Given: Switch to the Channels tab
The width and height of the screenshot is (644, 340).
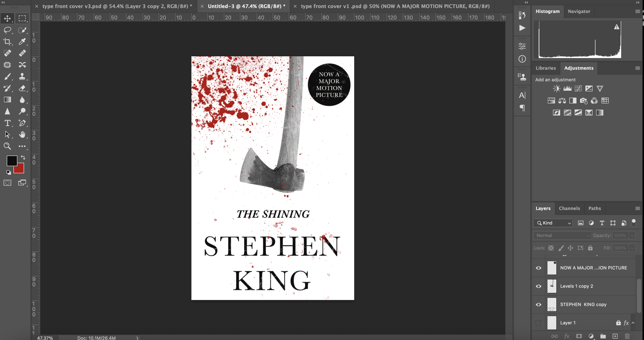Looking at the screenshot, I should 569,208.
